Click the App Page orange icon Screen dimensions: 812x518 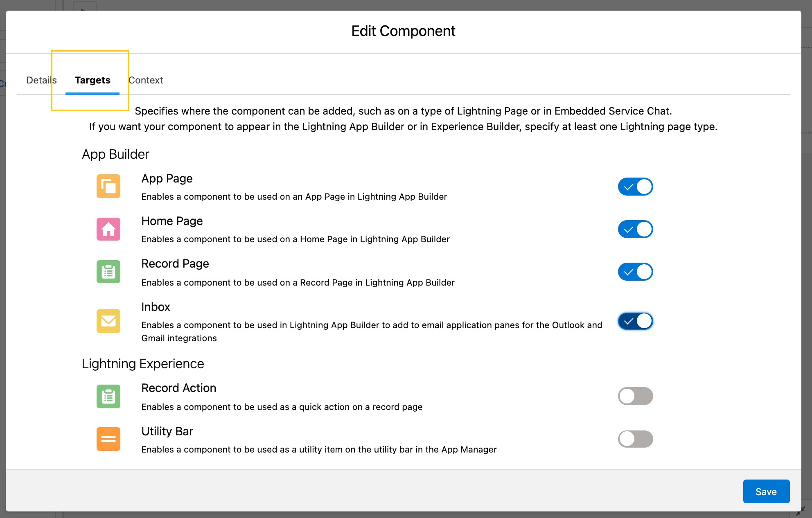click(108, 186)
